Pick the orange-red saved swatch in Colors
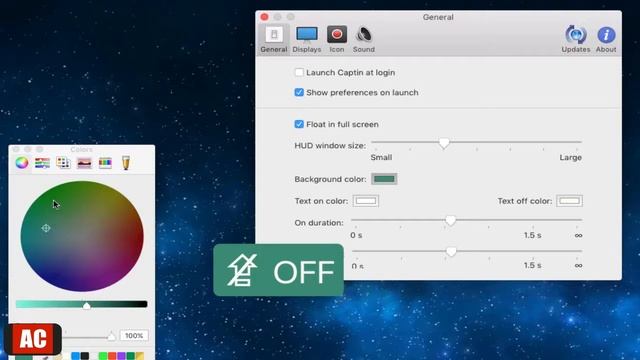The height and width of the screenshot is (360, 640). [x=112, y=356]
